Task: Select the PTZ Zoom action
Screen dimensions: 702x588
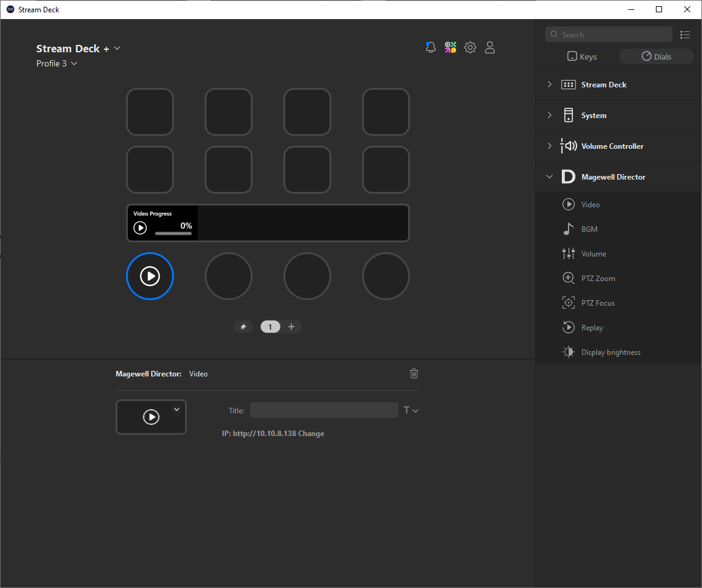Action: (618, 279)
